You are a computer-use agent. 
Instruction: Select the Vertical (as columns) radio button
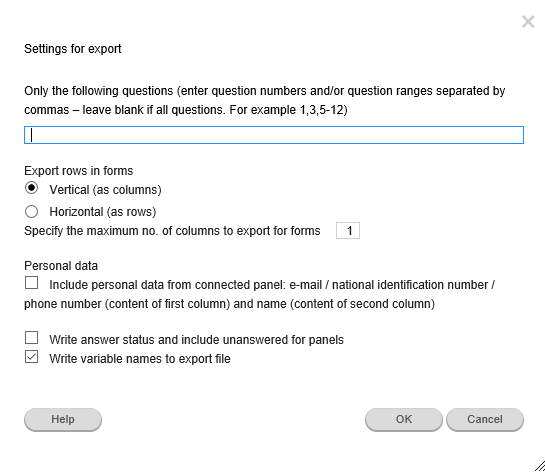click(x=31, y=188)
